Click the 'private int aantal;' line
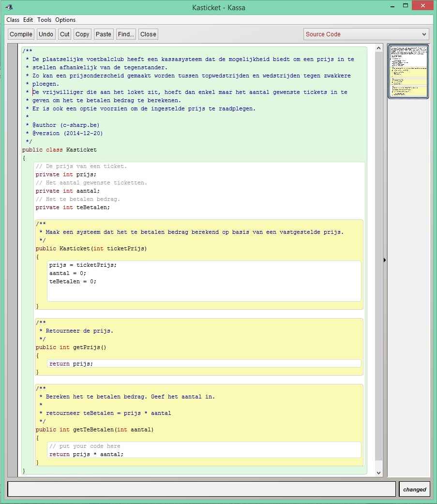 coord(68,191)
